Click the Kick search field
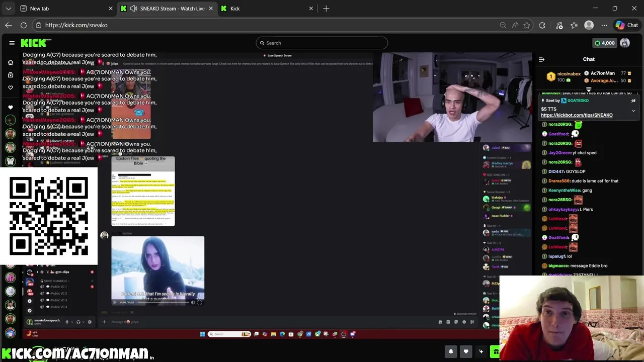The width and height of the screenshot is (644, 362). (321, 43)
